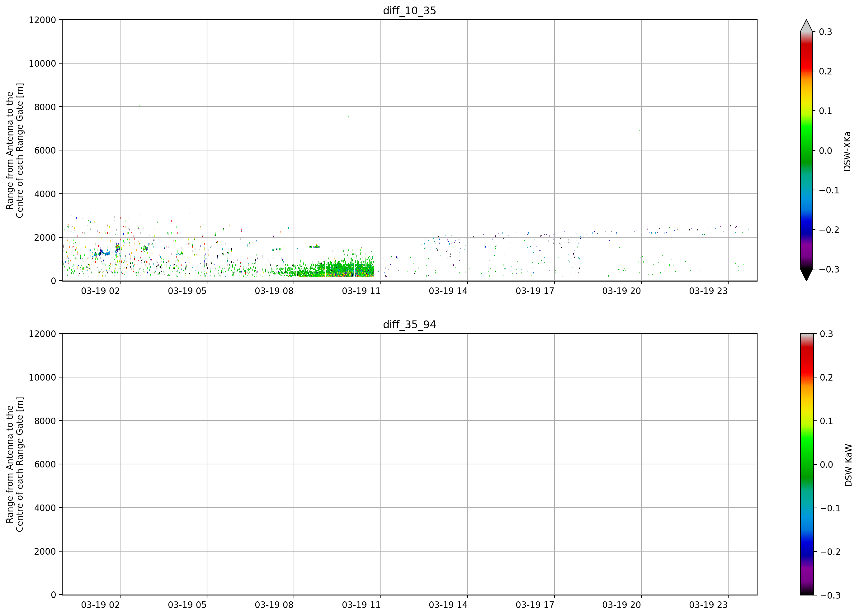Click the black lower extend arrow on DSW-XKa colorbar
The height and width of the screenshot is (616, 859).
[806, 275]
